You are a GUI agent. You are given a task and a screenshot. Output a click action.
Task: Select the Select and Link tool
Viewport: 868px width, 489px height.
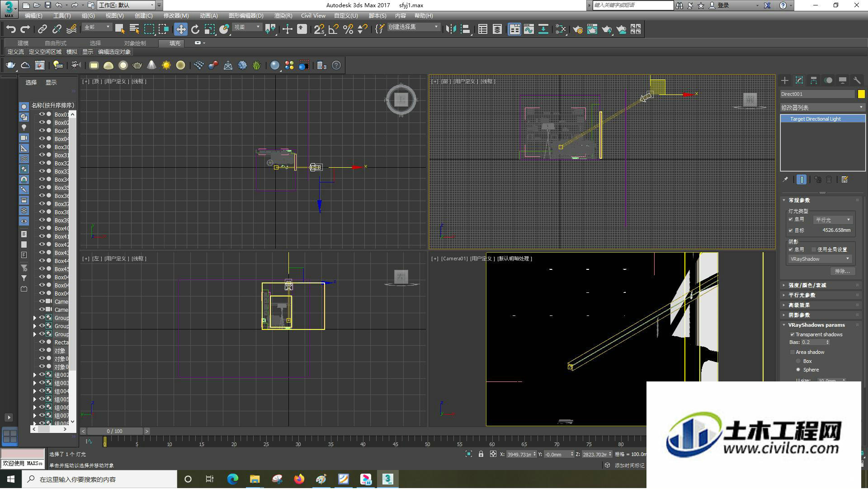pyautogui.click(x=42, y=29)
